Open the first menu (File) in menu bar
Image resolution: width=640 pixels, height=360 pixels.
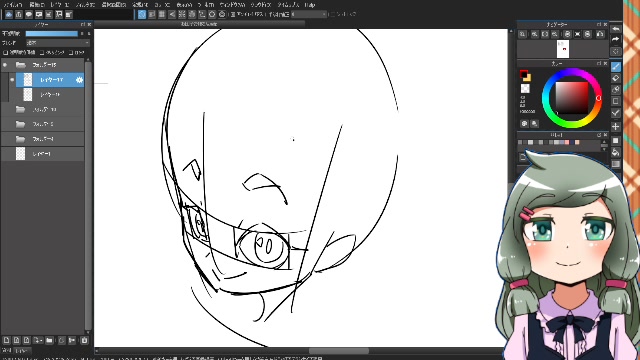pos(13,4)
